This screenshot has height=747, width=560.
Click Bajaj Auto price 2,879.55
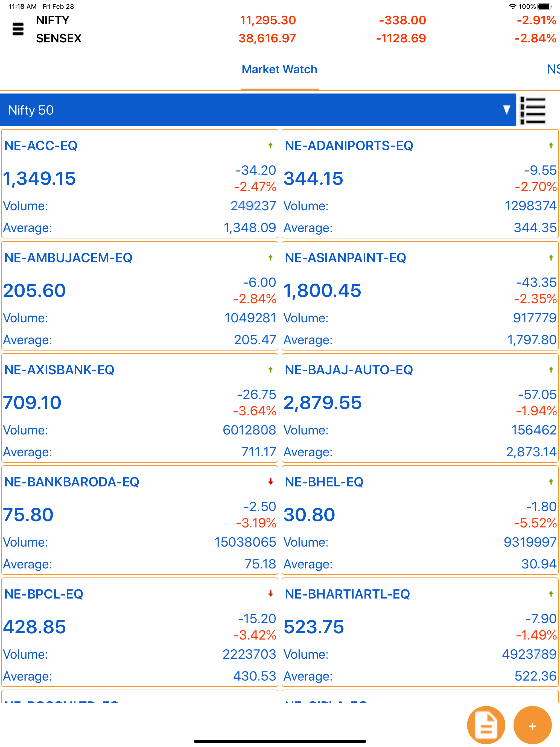[x=323, y=402]
